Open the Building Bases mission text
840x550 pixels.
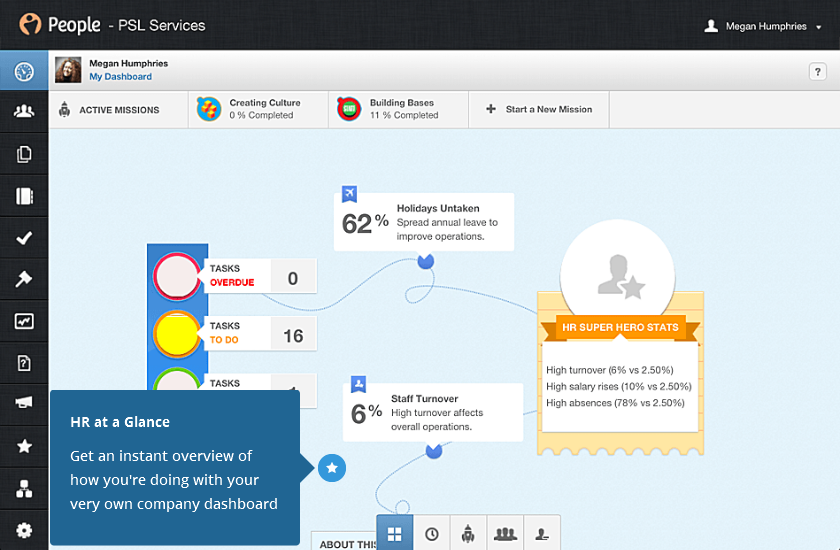pos(404,109)
